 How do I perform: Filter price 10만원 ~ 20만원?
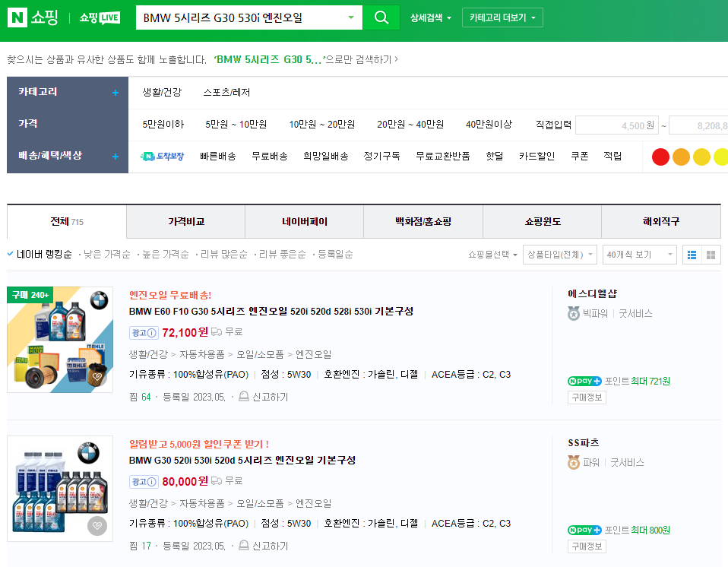click(321, 125)
